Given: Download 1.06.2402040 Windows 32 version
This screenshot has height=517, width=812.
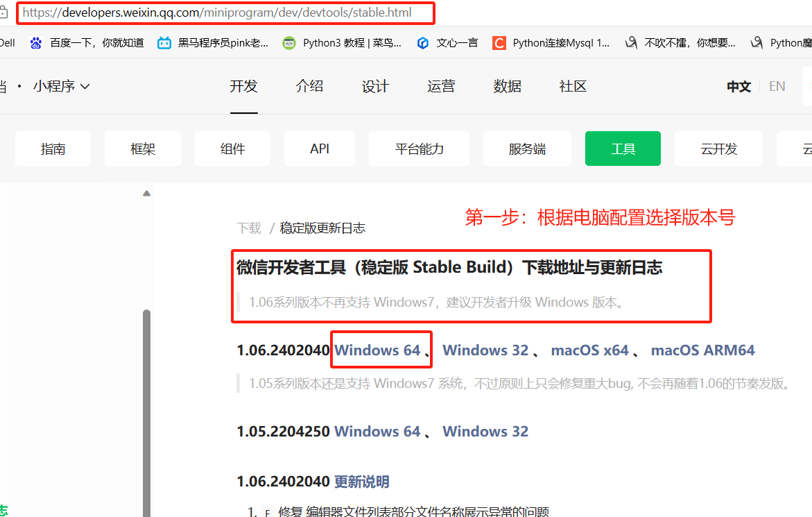Looking at the screenshot, I should point(485,350).
